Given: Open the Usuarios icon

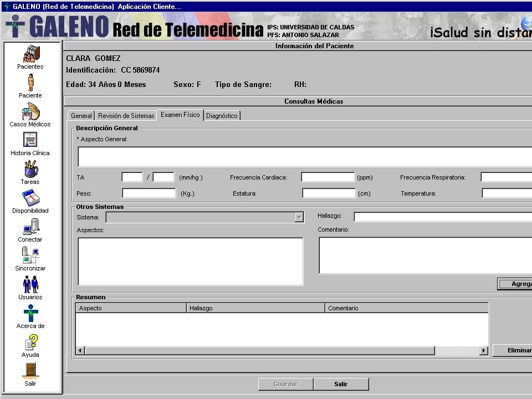Looking at the screenshot, I should (30, 284).
